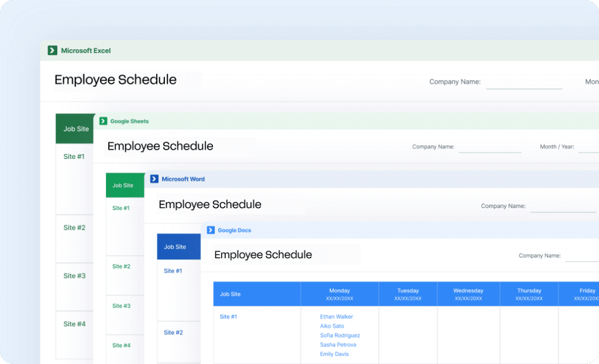
Task: Click the Google Docs chevron icon
Action: point(211,230)
